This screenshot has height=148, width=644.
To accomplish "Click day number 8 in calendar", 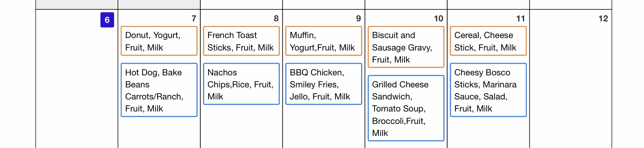I will 276,19.
